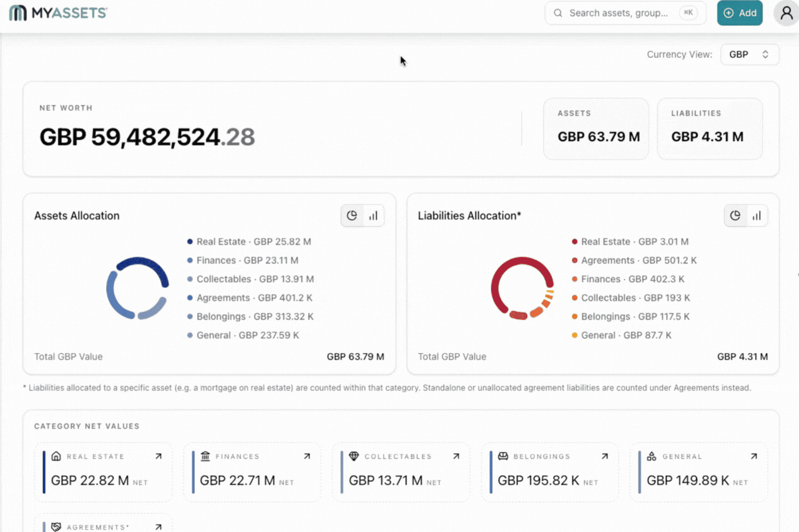
Task: Switch Assets Allocation to pie chart view
Action: point(352,216)
